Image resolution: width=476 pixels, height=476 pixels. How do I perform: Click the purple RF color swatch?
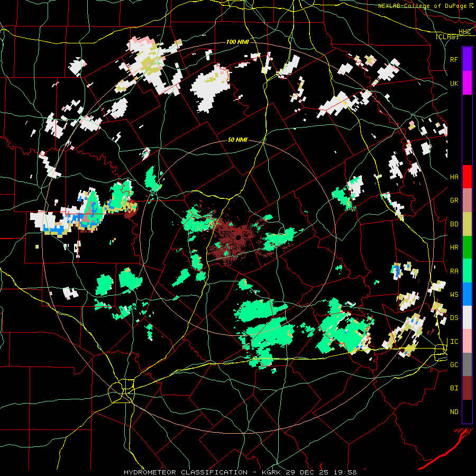467,59
